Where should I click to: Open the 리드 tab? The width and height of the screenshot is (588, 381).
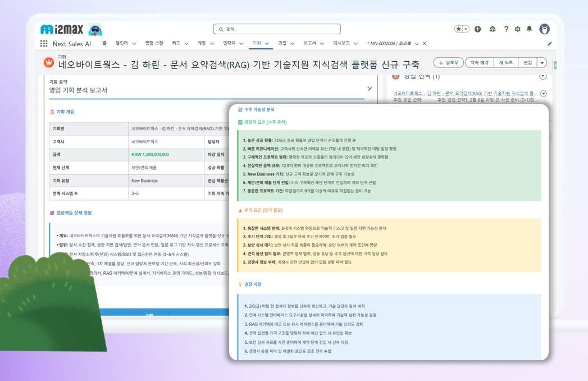[x=176, y=43]
